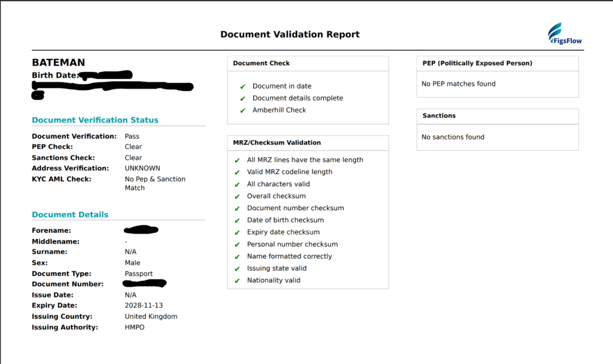Click the checkmark next to Nationality valid
Screen dimensions: 613x364
point(237,280)
